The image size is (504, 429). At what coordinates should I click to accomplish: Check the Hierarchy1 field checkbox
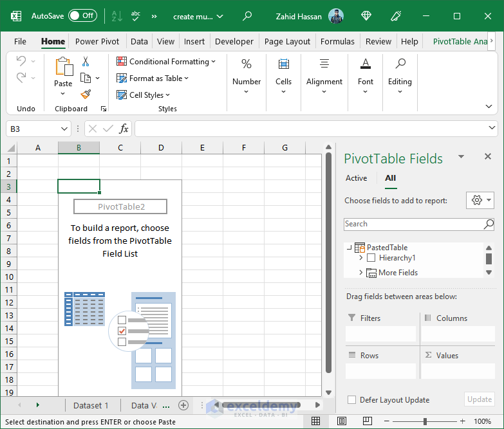tap(371, 258)
